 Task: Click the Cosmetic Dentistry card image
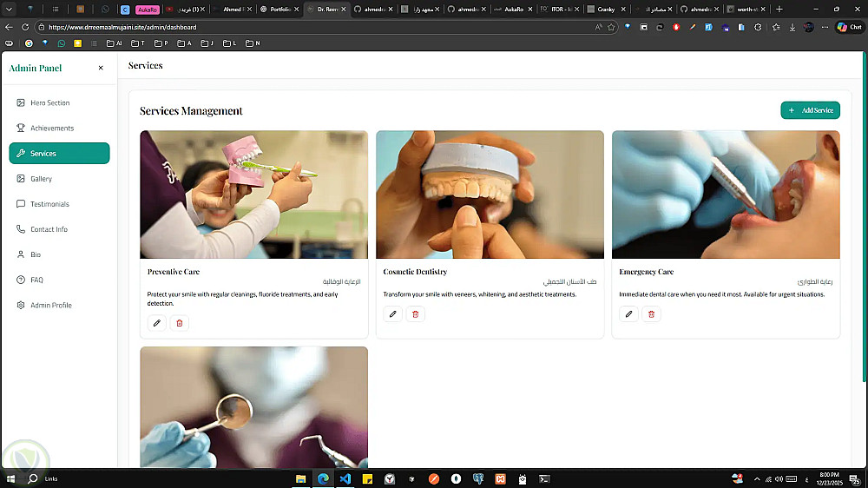tap(490, 195)
